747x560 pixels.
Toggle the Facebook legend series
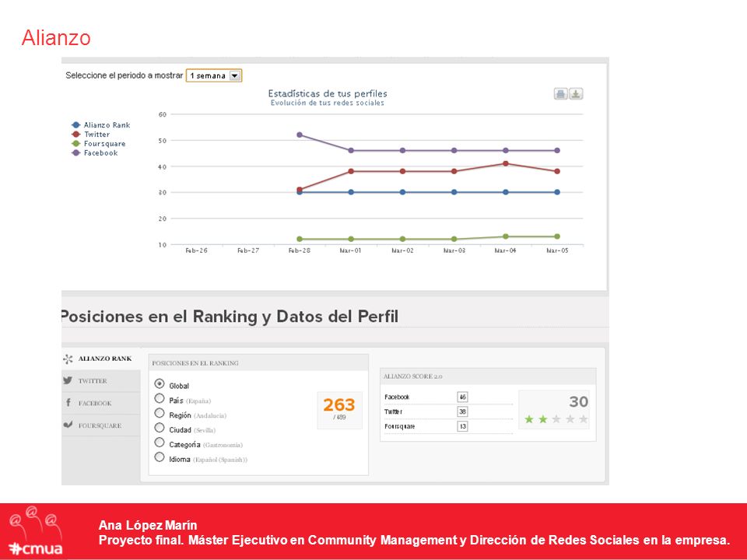point(94,153)
